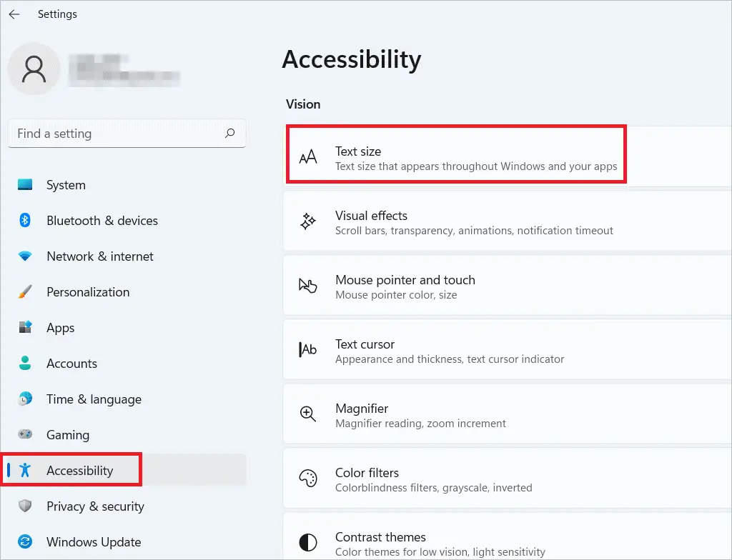Navigate to Accounts settings

[127, 363]
